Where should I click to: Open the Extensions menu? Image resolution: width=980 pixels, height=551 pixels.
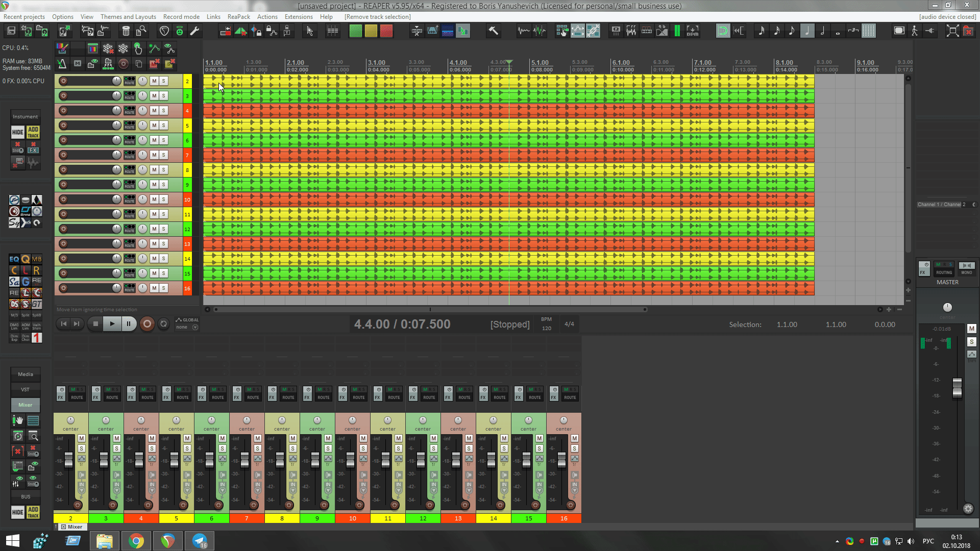click(x=299, y=17)
